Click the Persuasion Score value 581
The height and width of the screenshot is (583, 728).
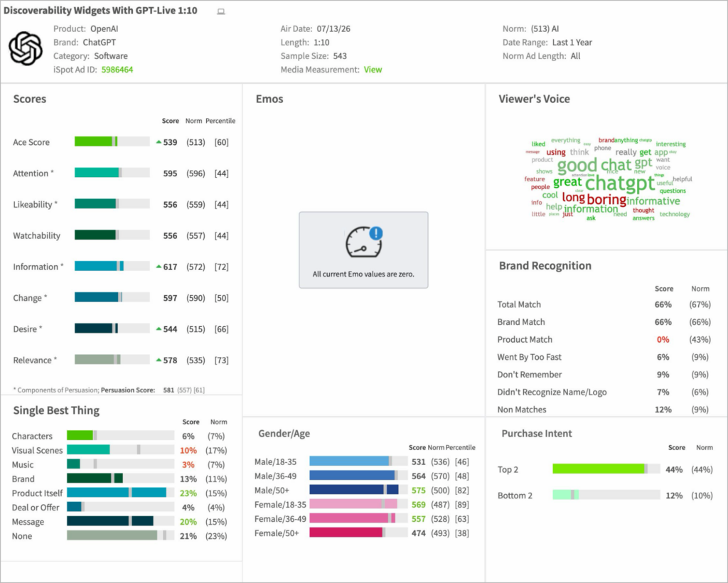pos(168,390)
